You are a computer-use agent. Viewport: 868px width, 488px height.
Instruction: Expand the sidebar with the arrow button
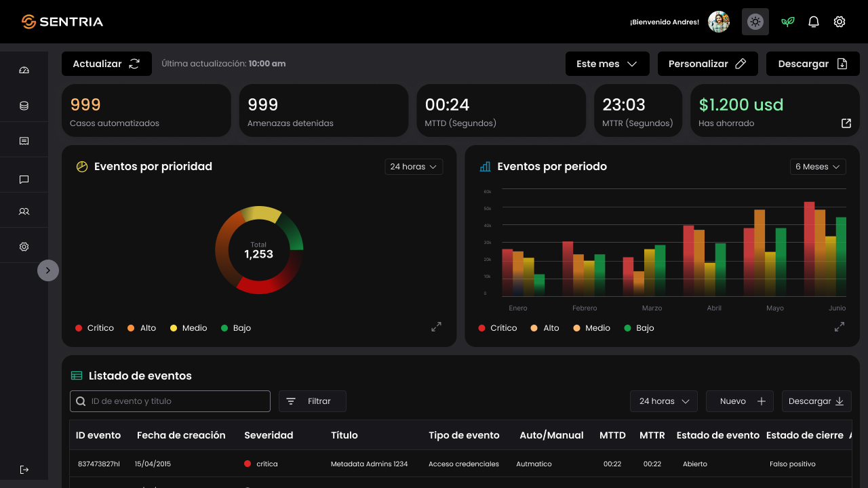pos(48,270)
